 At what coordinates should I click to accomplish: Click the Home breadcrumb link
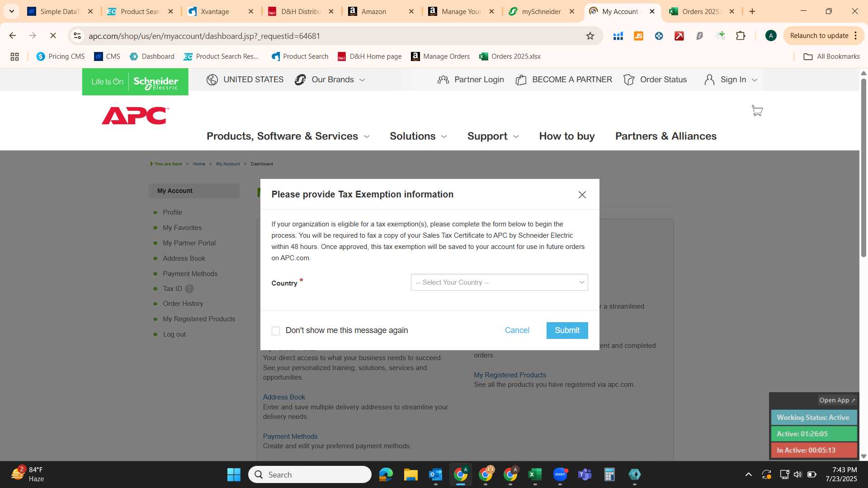tap(198, 164)
